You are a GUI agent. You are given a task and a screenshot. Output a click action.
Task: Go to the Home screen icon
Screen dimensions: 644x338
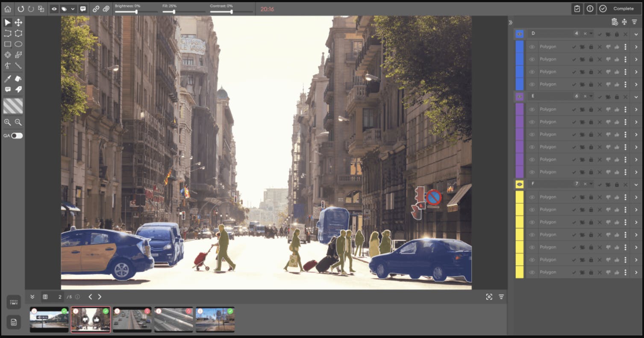coord(8,9)
